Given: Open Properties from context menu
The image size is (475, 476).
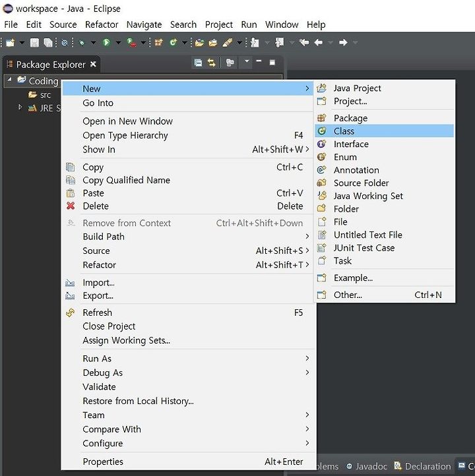Looking at the screenshot, I should point(188,461).
